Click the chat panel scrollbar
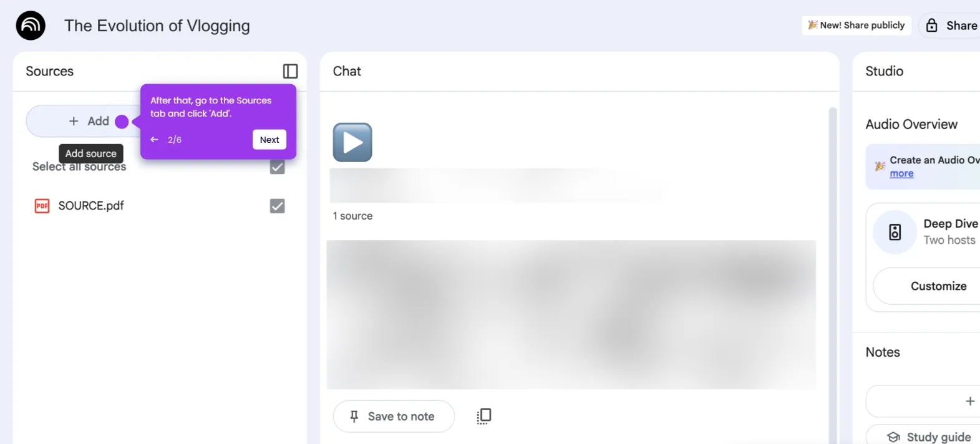The image size is (980, 444). (832, 274)
